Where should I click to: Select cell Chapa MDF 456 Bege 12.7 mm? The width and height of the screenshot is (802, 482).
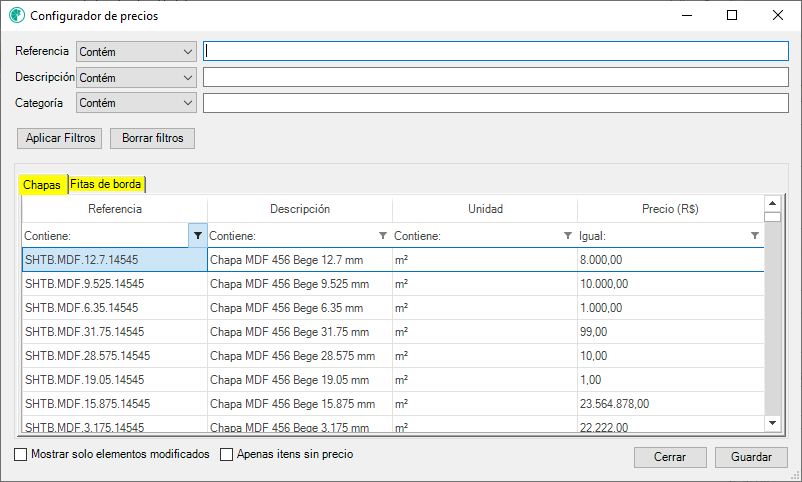[x=300, y=260]
